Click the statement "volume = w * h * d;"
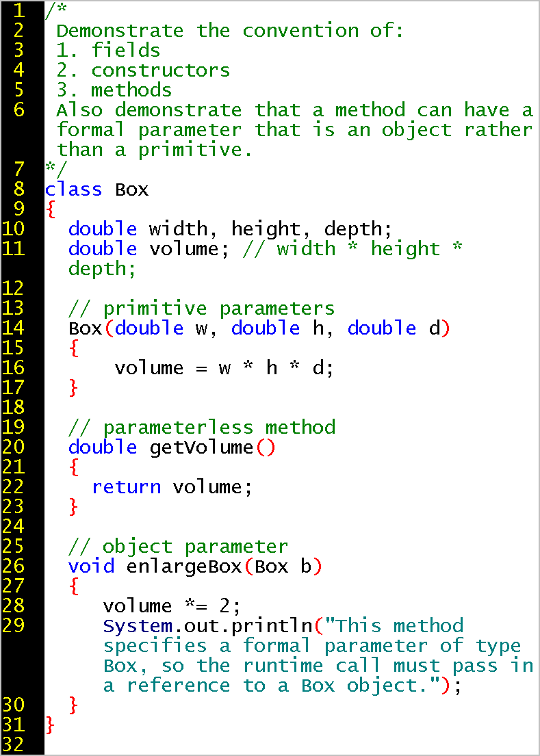The image size is (540, 756). coord(224,369)
